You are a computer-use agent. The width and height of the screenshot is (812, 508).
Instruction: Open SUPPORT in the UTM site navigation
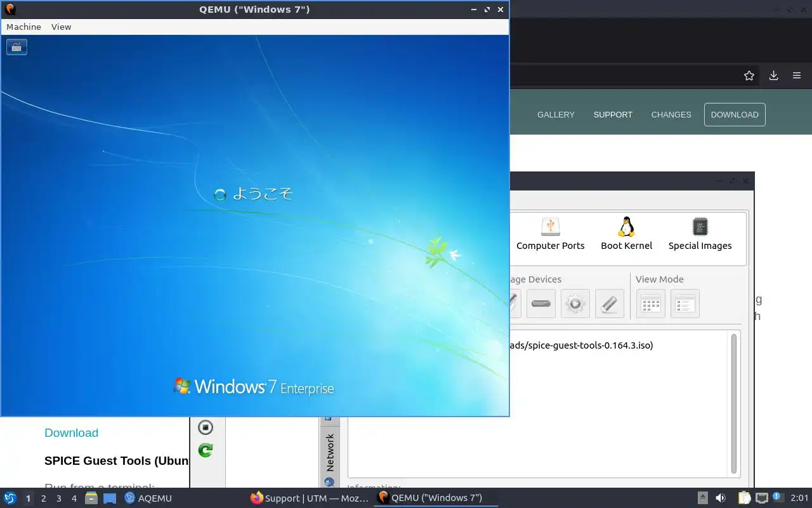click(613, 115)
